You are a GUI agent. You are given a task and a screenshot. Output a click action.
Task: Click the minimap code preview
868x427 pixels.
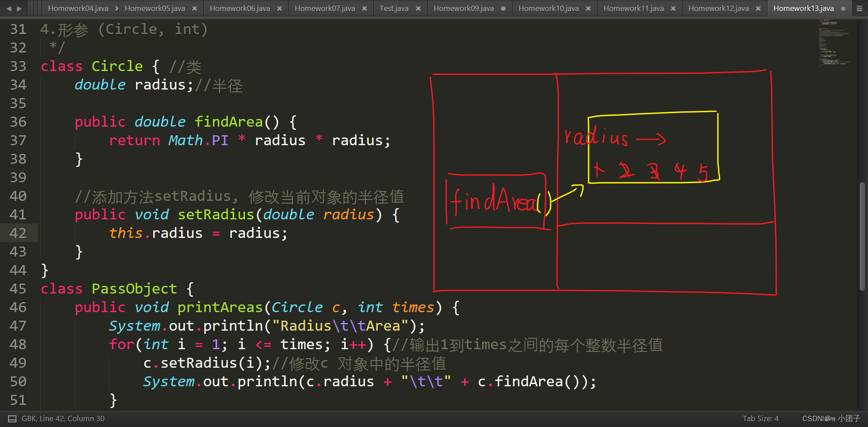pyautogui.click(x=833, y=43)
